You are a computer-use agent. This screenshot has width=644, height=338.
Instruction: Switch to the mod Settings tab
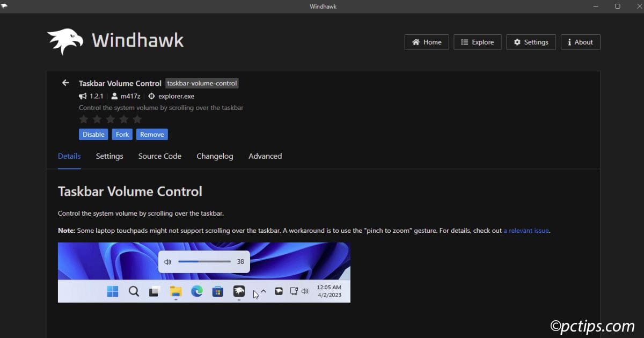point(109,156)
